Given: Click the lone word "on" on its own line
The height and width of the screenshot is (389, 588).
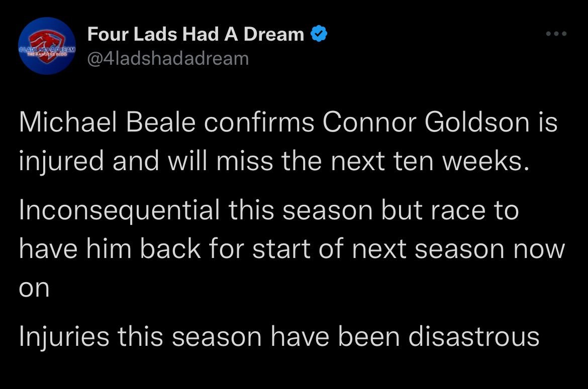Looking at the screenshot, I should pyautogui.click(x=34, y=288).
